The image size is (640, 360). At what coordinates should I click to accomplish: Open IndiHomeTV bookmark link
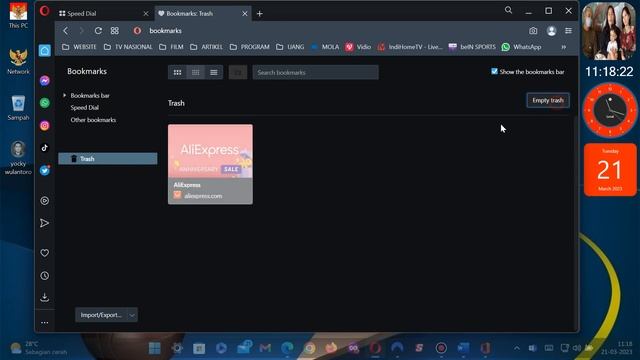tap(410, 47)
